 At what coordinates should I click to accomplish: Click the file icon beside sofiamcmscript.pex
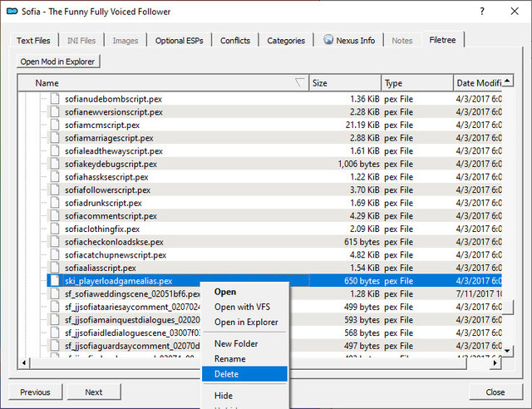pyautogui.click(x=55, y=125)
